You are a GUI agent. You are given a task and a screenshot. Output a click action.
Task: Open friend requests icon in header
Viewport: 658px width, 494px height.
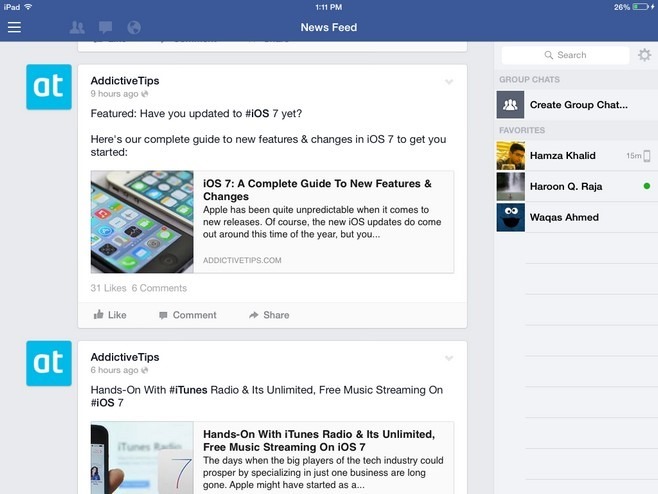(77, 28)
